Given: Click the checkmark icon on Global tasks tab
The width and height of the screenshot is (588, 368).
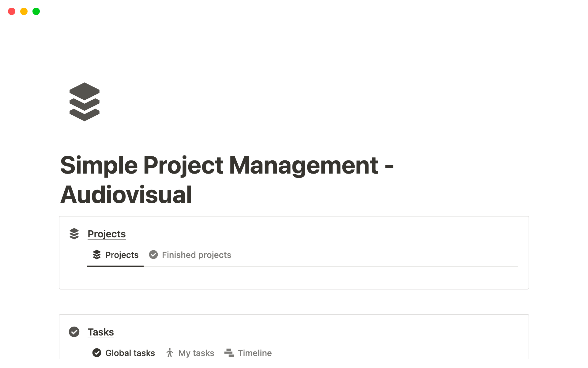Looking at the screenshot, I should (97, 353).
